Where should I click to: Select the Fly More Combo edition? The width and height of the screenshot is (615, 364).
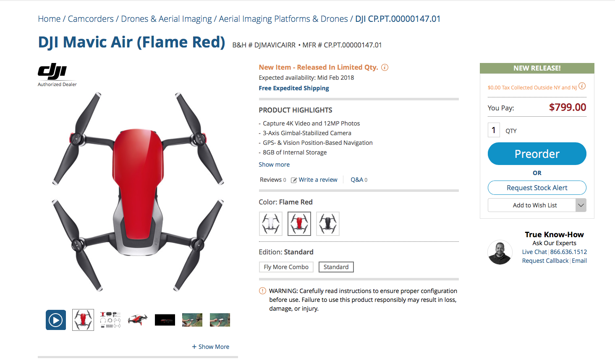point(286,267)
